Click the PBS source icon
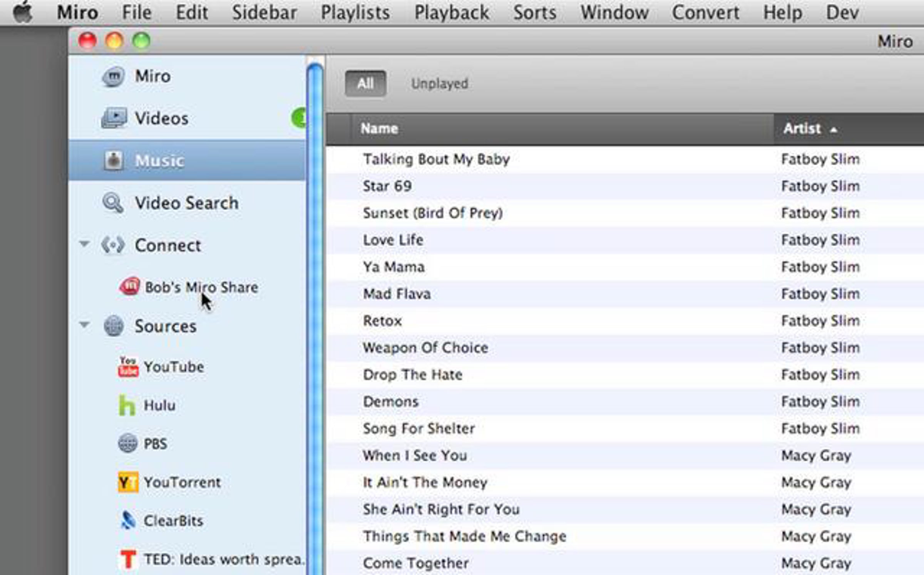 point(127,443)
